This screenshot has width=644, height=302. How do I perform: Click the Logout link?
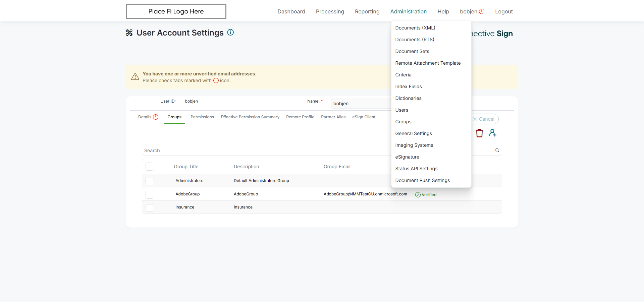(x=504, y=11)
